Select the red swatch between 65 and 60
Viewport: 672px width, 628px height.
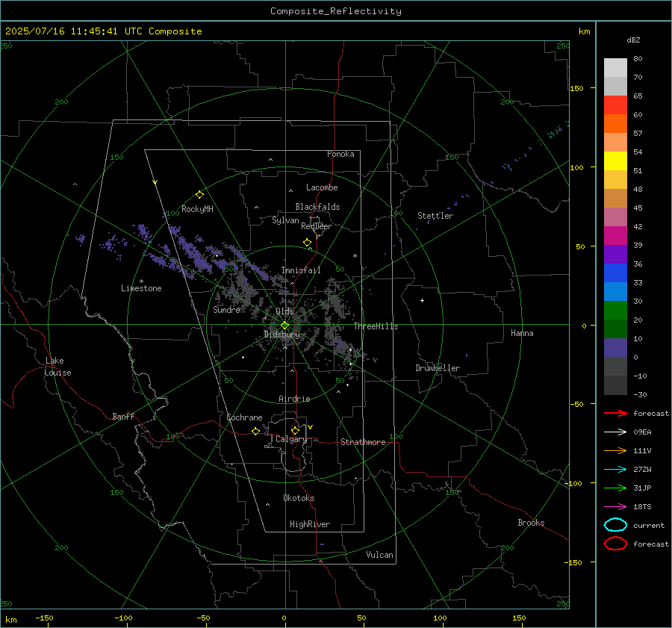[615, 105]
